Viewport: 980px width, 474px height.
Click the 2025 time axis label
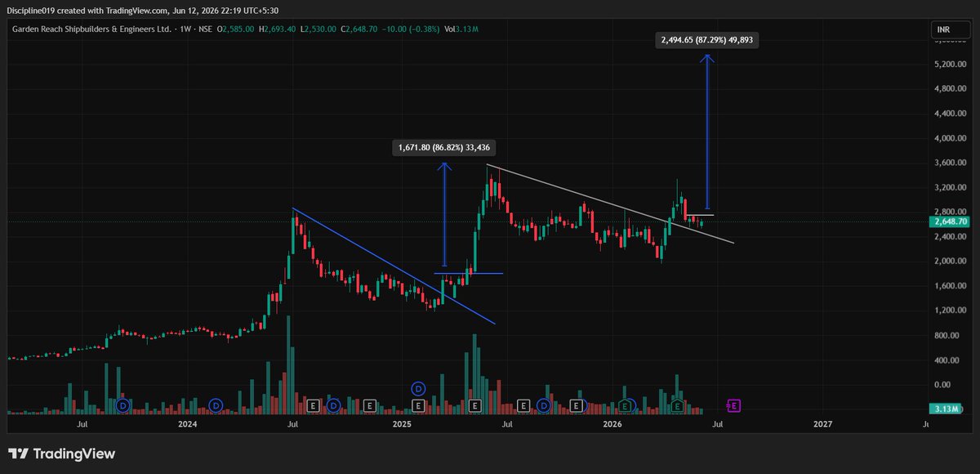pos(401,424)
